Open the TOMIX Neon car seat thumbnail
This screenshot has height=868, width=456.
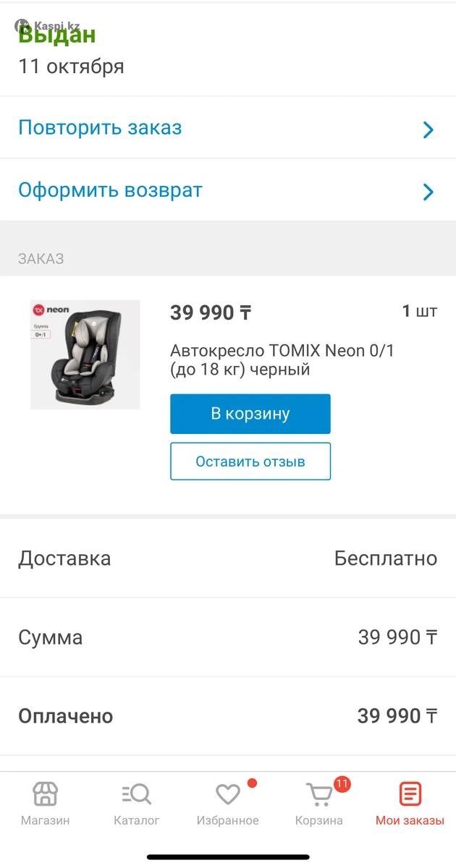(85, 354)
